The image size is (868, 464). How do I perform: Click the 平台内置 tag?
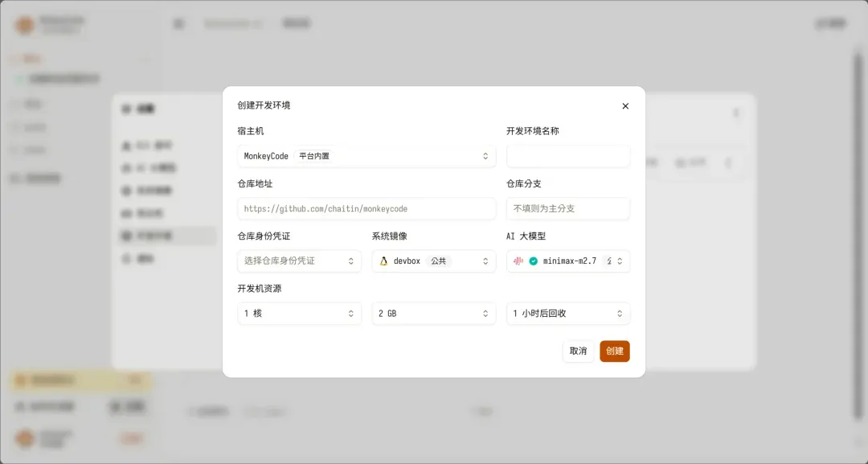click(x=314, y=156)
